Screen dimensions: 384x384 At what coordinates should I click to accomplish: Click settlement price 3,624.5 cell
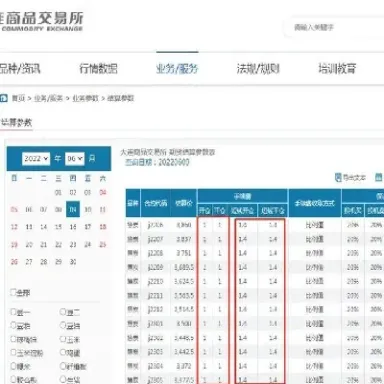pos(184,282)
